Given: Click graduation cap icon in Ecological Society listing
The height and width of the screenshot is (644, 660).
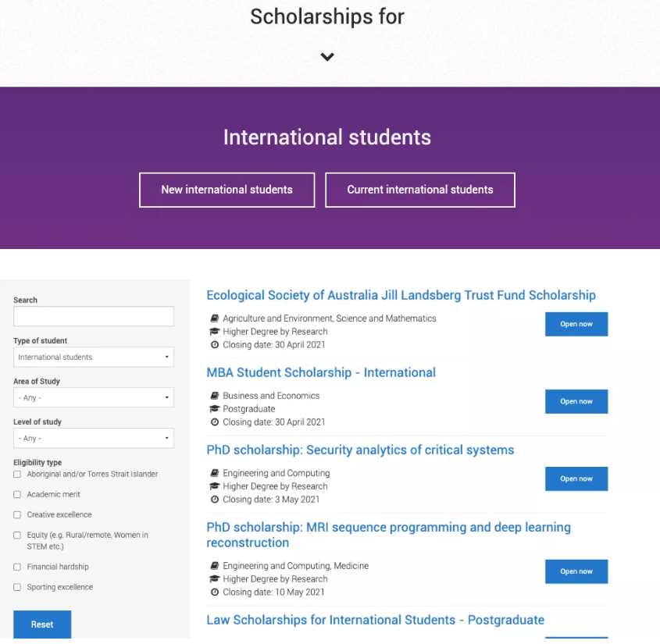Looking at the screenshot, I should point(215,332).
